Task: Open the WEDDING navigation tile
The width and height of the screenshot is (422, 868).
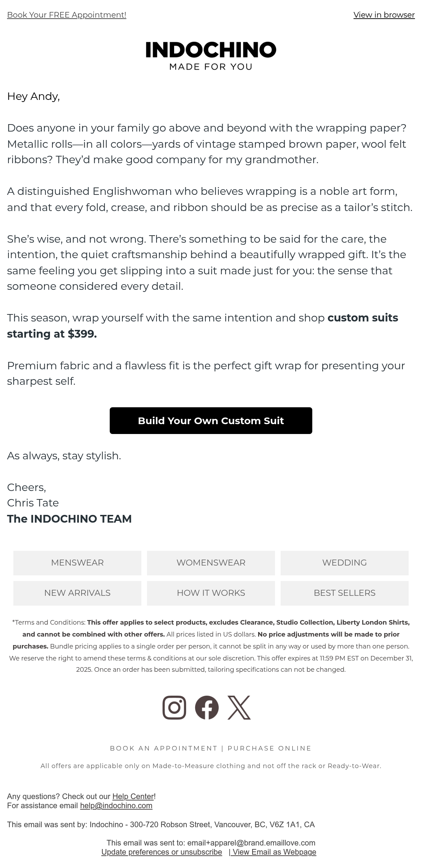Action: [x=345, y=563]
